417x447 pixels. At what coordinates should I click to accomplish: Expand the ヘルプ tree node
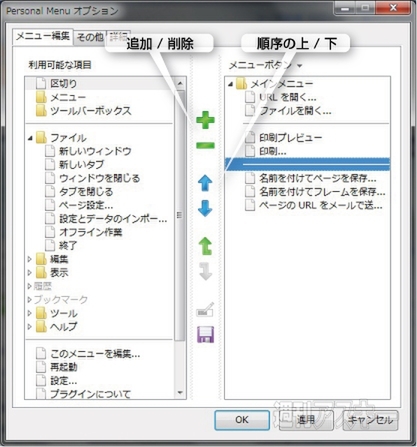coord(30,326)
